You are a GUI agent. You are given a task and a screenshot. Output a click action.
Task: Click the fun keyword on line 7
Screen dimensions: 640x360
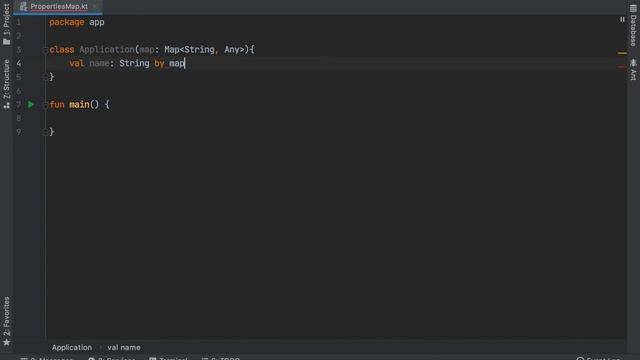click(57, 104)
